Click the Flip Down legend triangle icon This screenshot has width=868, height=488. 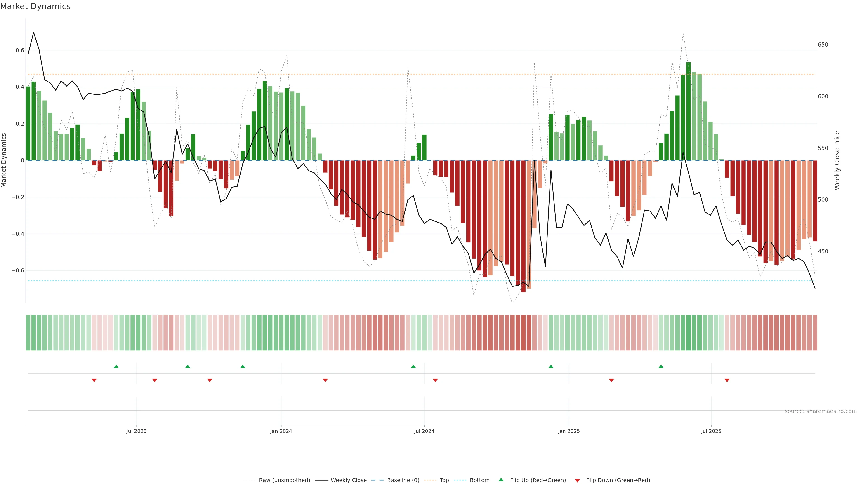tap(577, 480)
